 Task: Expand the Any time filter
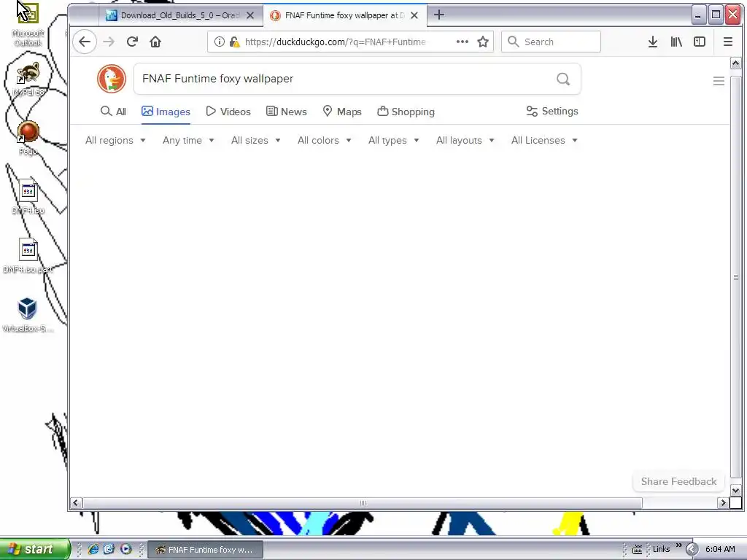(x=189, y=141)
